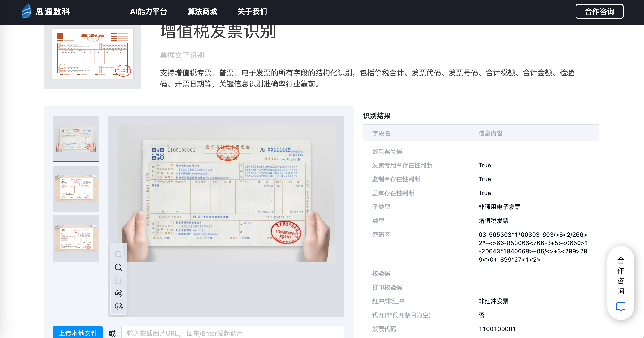Rotate image 90 degrees counterclockwise
This screenshot has height=338, width=644.
(x=118, y=293)
